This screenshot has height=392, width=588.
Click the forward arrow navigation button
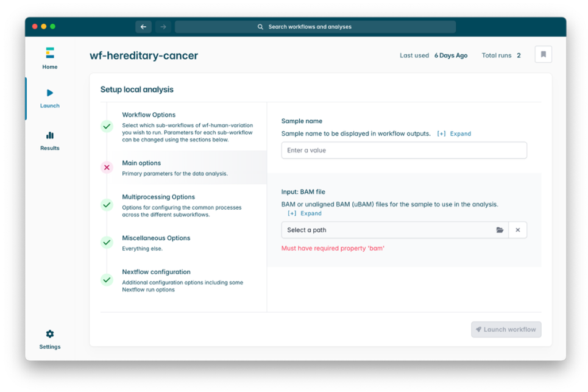click(163, 27)
